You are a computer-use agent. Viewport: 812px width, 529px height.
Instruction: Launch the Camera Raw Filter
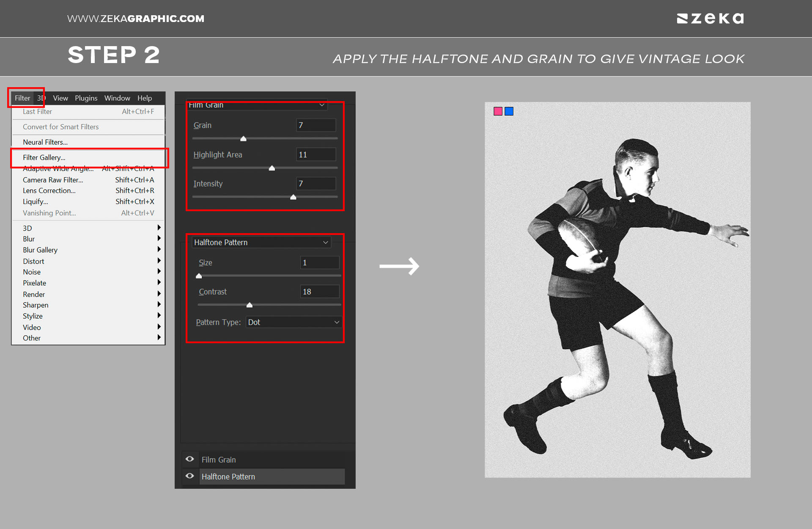click(x=52, y=180)
